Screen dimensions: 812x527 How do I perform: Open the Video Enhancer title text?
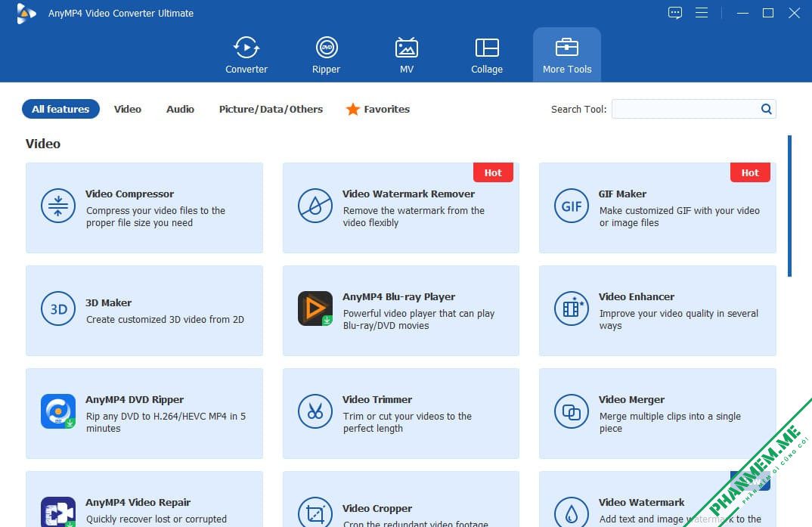point(637,297)
